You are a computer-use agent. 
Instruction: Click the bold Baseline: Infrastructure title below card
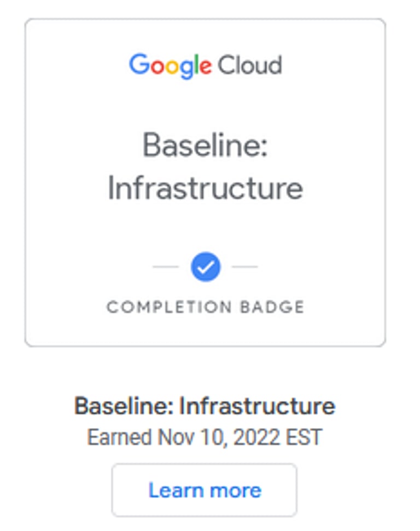[x=205, y=406]
